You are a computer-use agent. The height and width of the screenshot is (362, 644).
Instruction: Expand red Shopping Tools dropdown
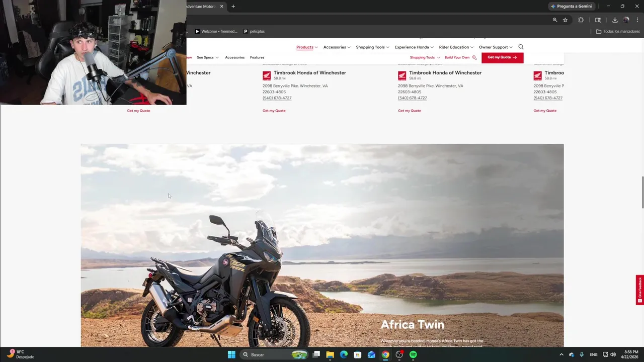point(425,57)
